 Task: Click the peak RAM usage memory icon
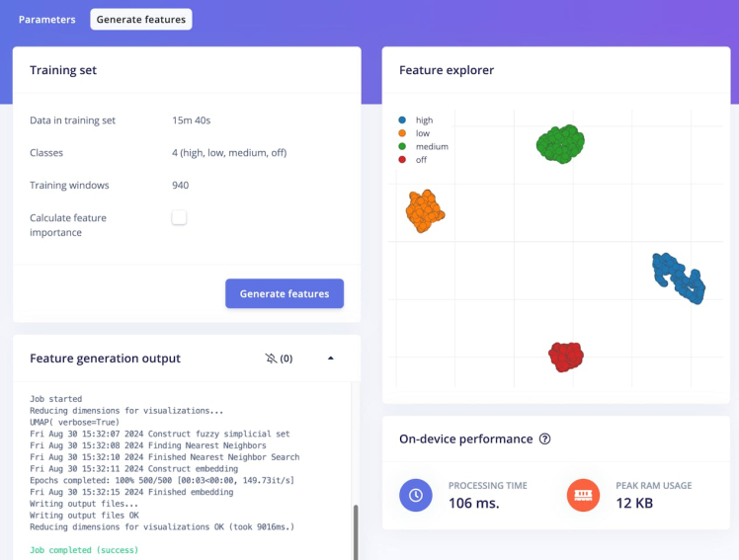pyautogui.click(x=583, y=495)
